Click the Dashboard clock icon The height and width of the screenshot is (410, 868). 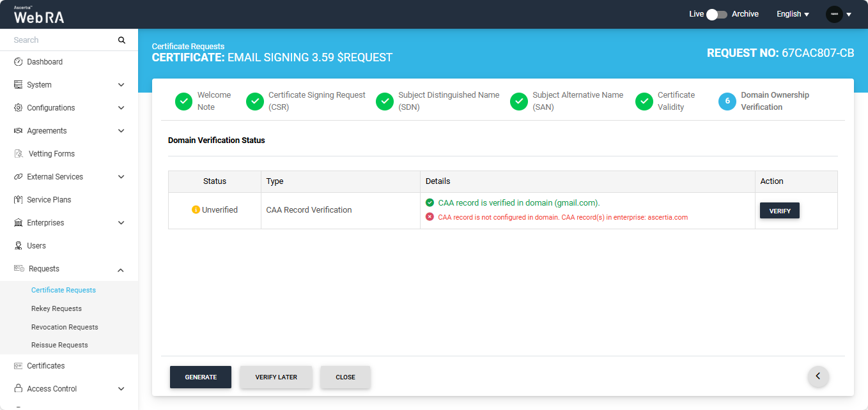click(19, 62)
